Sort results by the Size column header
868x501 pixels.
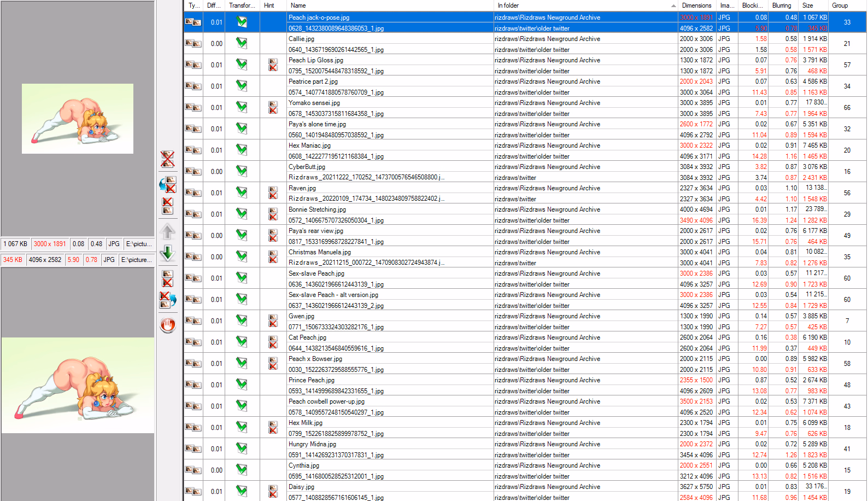point(807,5)
